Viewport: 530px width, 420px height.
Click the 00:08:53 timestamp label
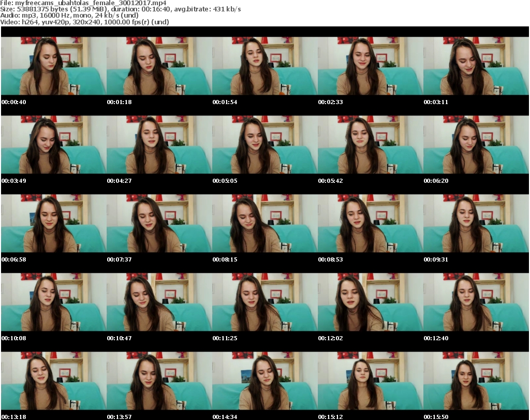point(330,259)
